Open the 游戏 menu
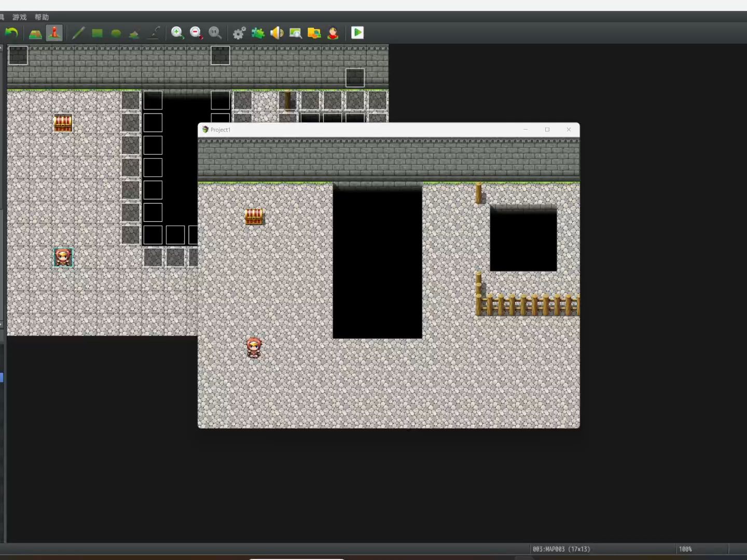Image resolution: width=747 pixels, height=560 pixels. click(x=19, y=17)
